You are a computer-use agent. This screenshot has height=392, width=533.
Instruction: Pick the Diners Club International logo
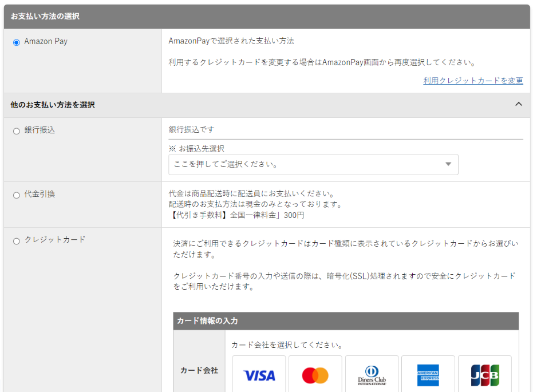[x=372, y=375]
